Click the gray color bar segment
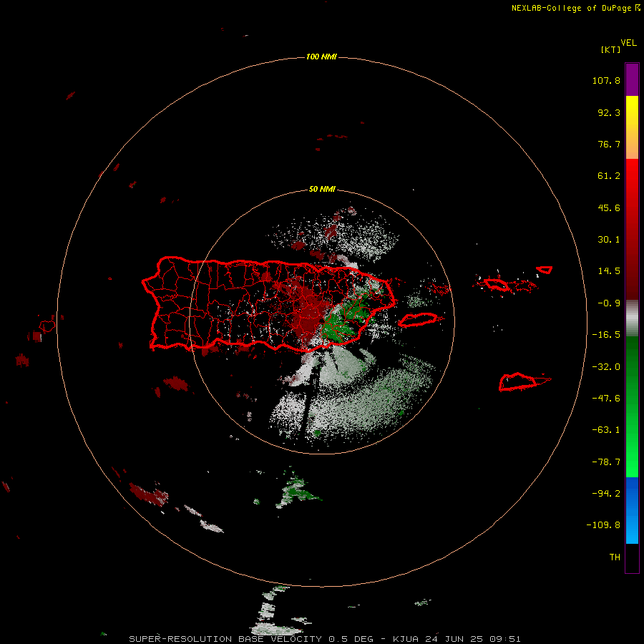This screenshot has height=644, width=644. tap(632, 318)
